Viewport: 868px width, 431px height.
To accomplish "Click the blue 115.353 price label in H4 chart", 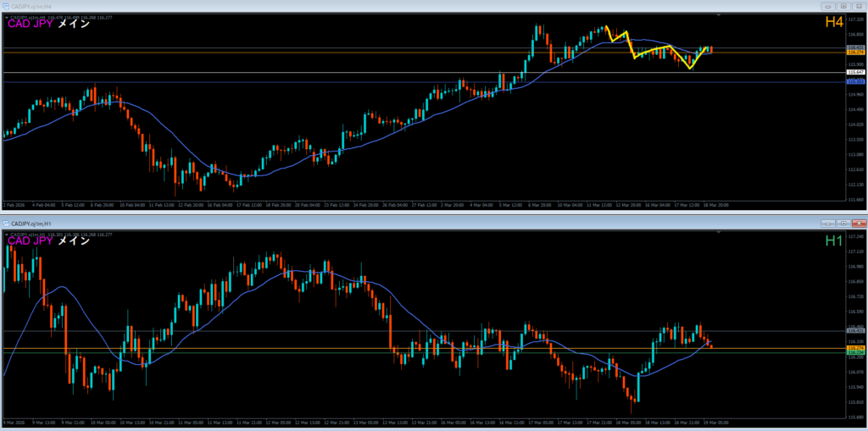I will click(856, 82).
